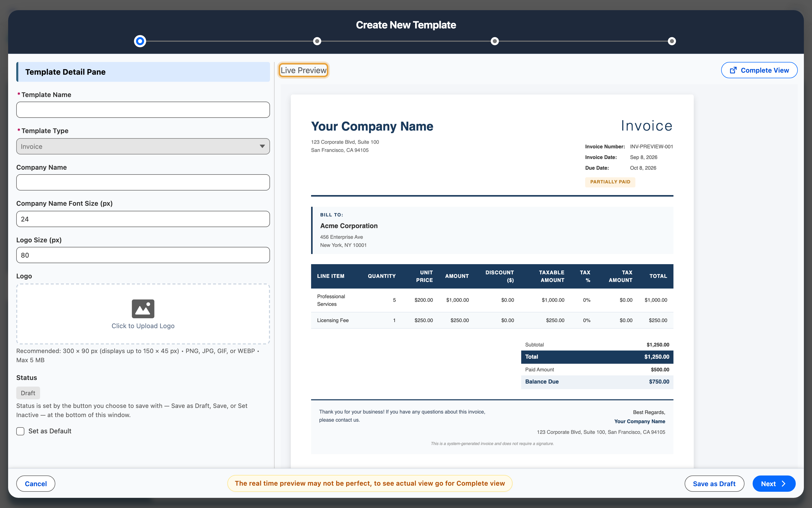Click invoice number INV-PREVIEW-001
This screenshot has height=508, width=812.
click(651, 147)
